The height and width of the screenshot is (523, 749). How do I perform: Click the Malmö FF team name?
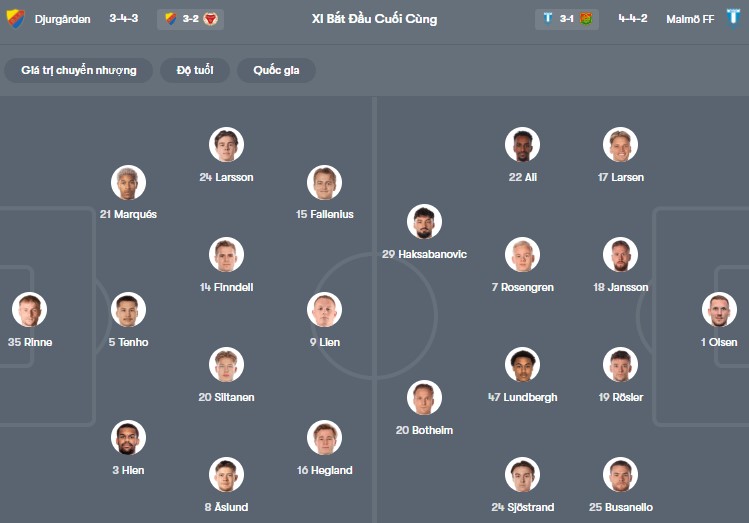[x=690, y=19]
